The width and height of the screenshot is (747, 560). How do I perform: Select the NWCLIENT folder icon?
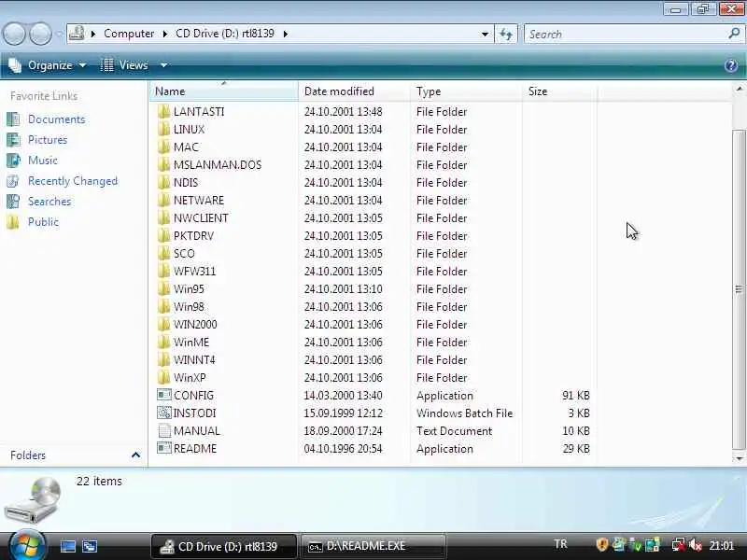164,217
